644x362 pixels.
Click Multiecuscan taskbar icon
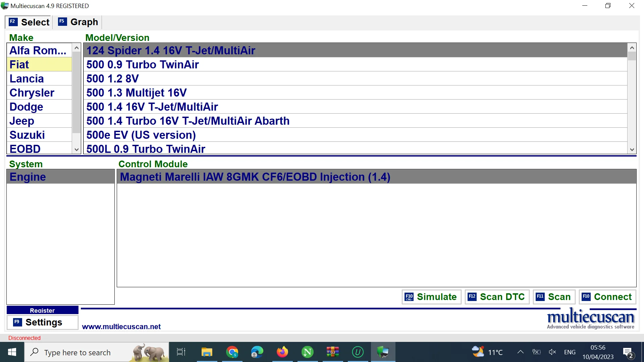[383, 352]
